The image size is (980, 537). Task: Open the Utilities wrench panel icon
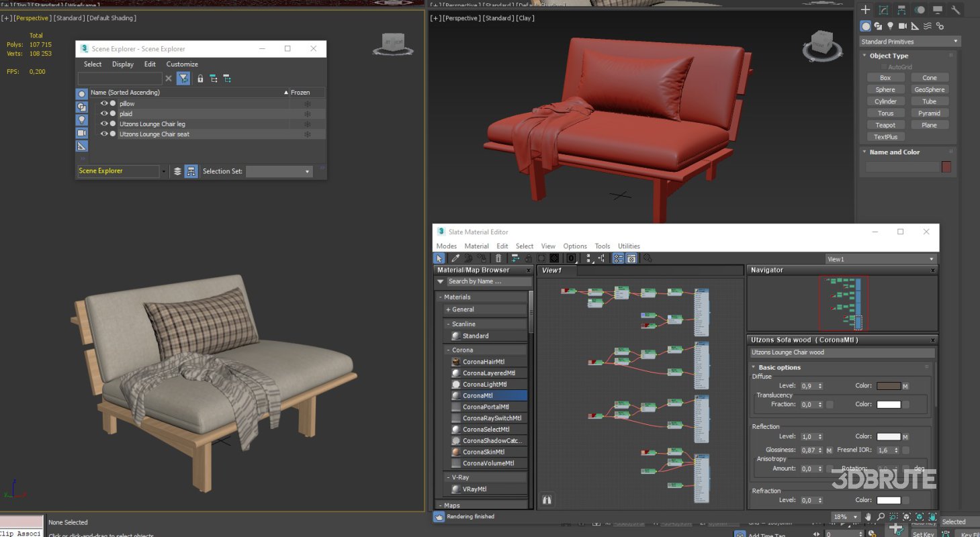tap(956, 9)
